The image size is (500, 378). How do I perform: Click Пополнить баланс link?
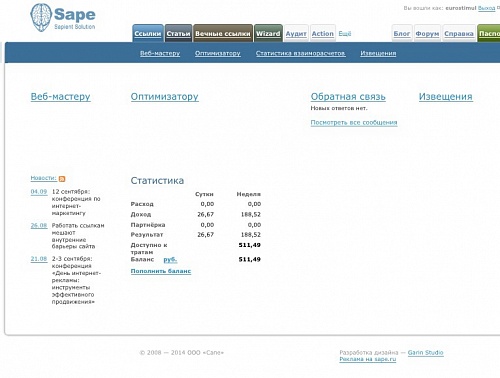[161, 271]
